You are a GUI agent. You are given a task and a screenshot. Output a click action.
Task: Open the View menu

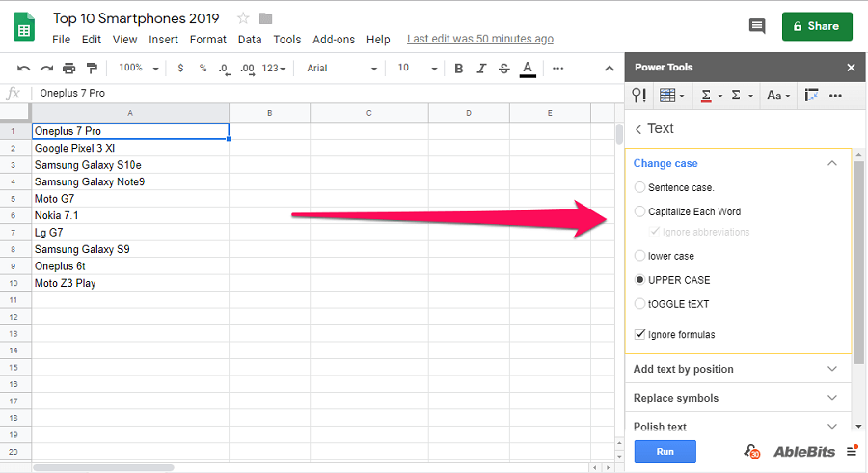[x=124, y=40]
